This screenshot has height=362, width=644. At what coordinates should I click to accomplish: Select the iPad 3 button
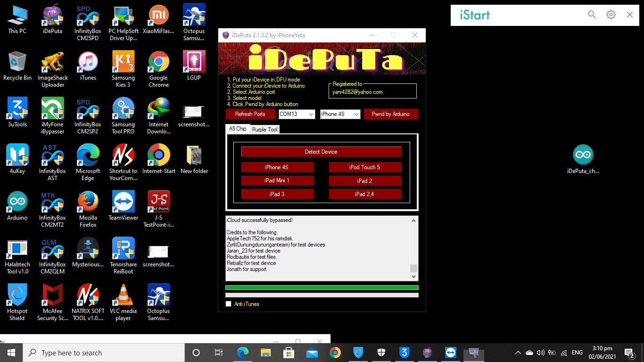click(277, 194)
